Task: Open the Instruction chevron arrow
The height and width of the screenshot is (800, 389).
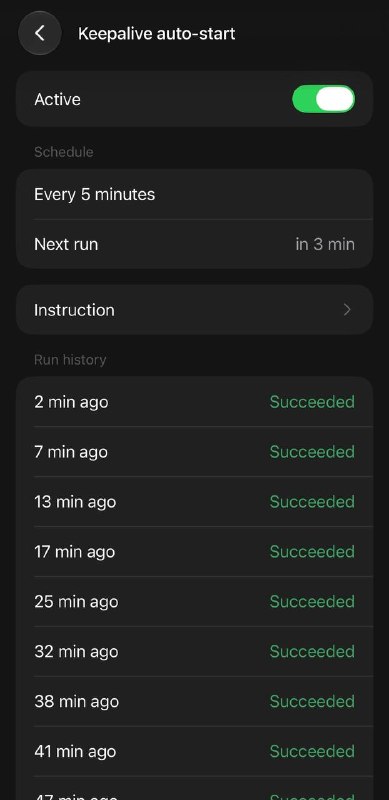Action: (347, 310)
